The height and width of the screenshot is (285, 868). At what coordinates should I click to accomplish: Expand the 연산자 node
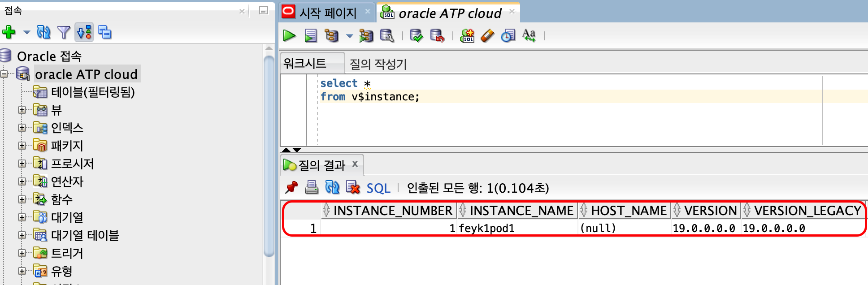(x=22, y=181)
